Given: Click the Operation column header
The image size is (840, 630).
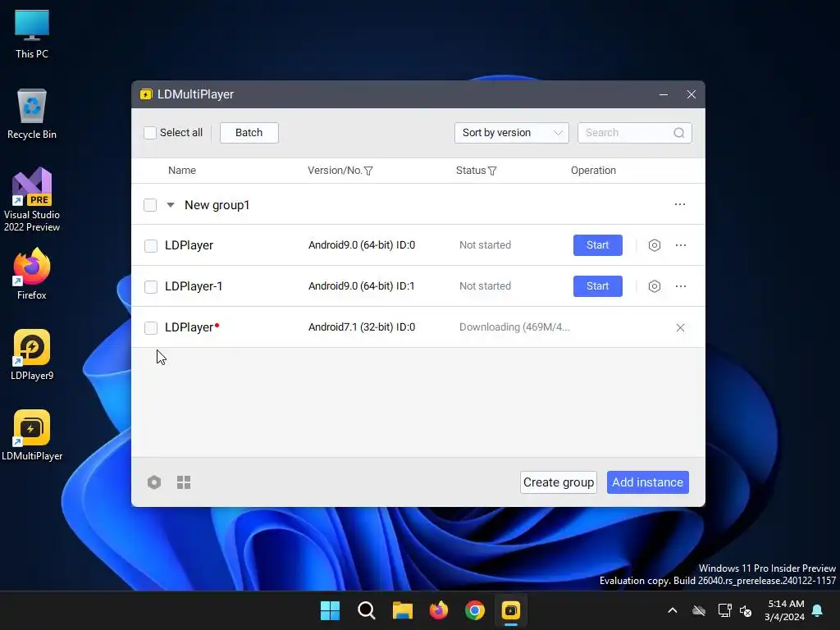Looking at the screenshot, I should (593, 171).
